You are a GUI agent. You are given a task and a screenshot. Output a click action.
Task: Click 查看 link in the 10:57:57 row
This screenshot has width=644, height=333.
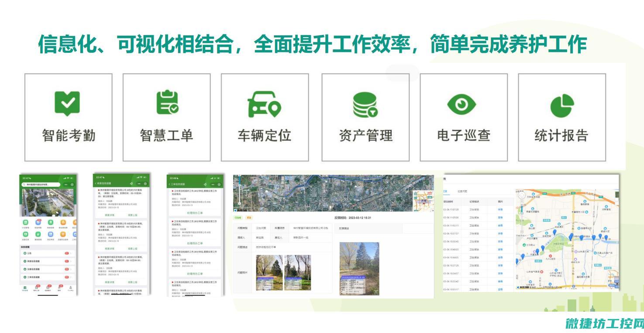click(500, 233)
